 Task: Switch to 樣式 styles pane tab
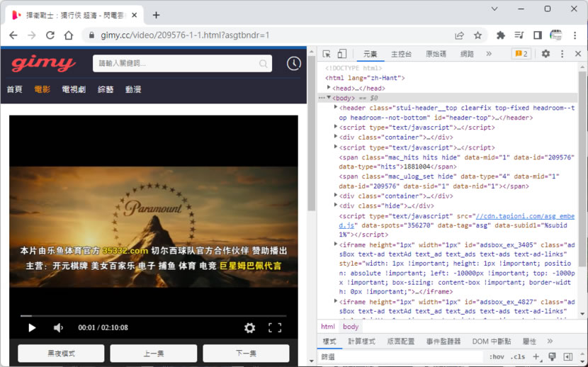tap(329, 341)
